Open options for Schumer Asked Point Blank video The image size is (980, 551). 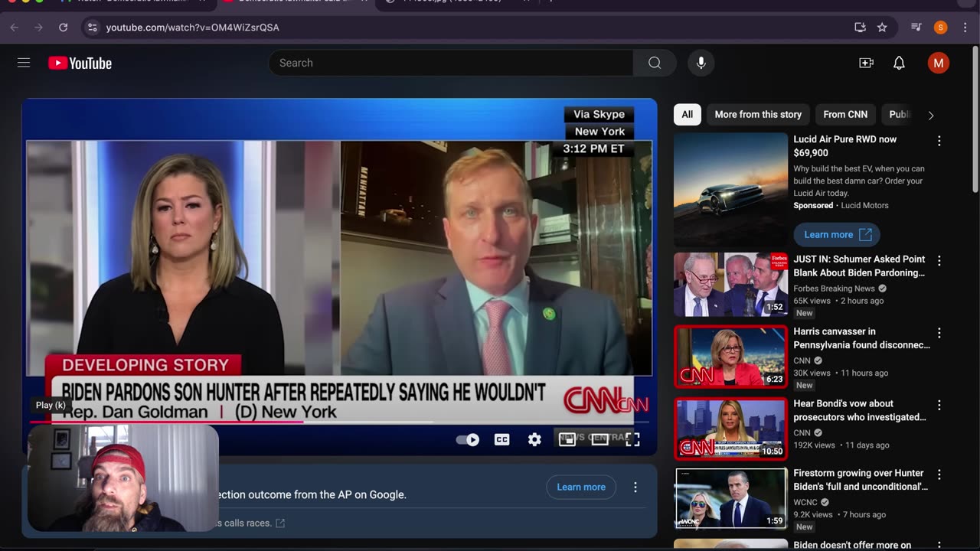(939, 261)
